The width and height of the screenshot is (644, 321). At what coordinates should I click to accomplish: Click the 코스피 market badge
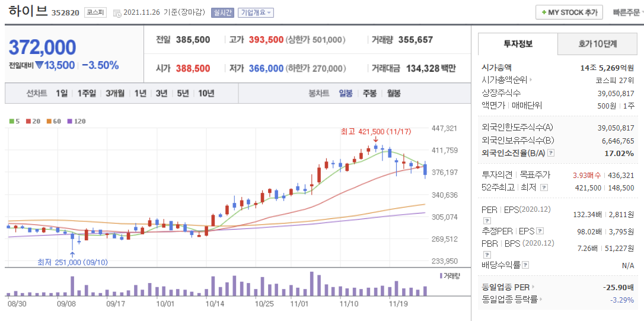pyautogui.click(x=95, y=12)
